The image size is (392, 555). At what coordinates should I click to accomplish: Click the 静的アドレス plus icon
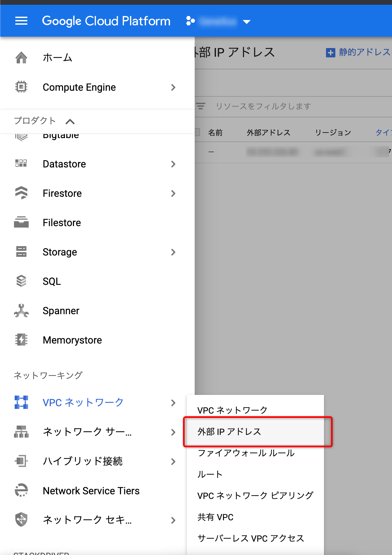(330, 53)
